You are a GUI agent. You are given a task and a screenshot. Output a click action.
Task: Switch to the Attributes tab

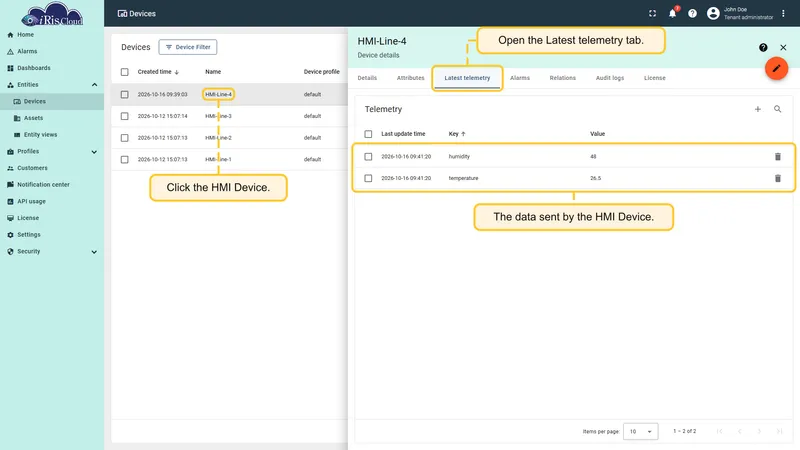point(410,78)
